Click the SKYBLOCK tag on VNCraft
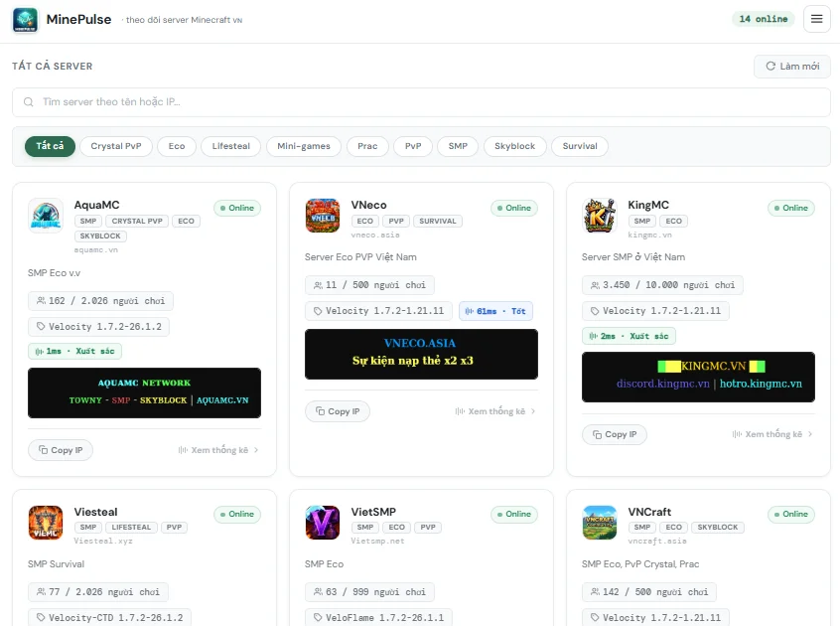This screenshot has width=840, height=626. [717, 528]
